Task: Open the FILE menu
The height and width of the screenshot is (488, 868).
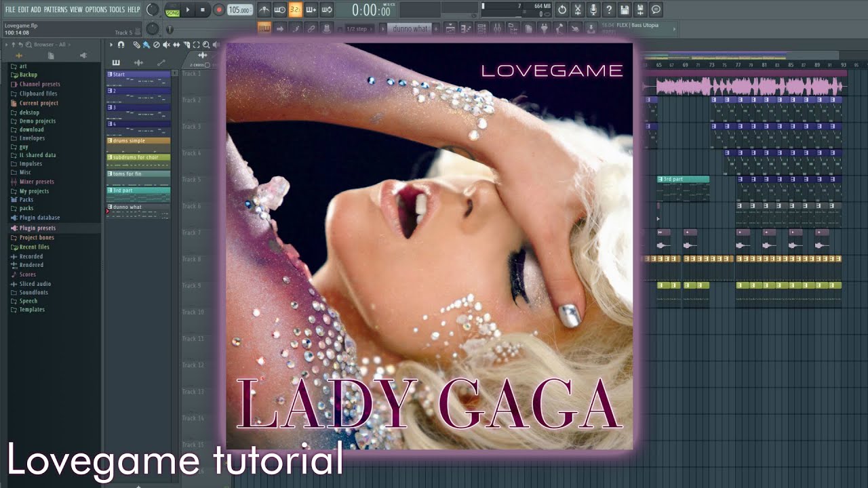Action: (x=10, y=9)
